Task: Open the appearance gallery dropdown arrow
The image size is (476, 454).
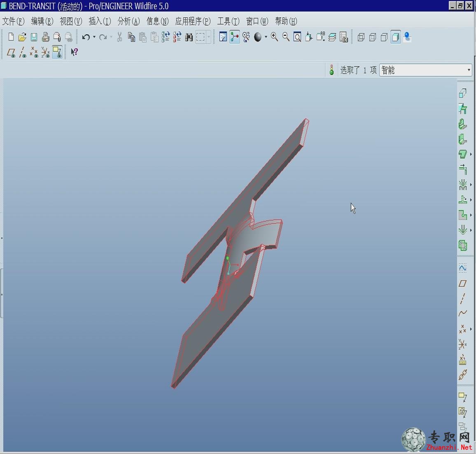Action: click(266, 37)
